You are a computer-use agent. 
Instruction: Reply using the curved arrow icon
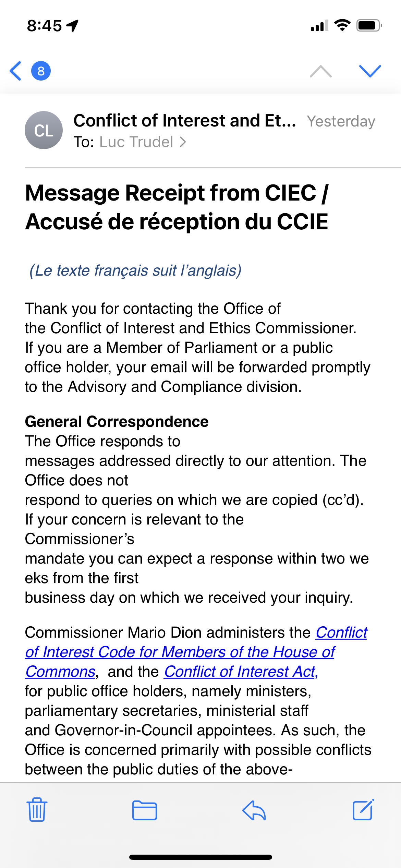coord(254,810)
